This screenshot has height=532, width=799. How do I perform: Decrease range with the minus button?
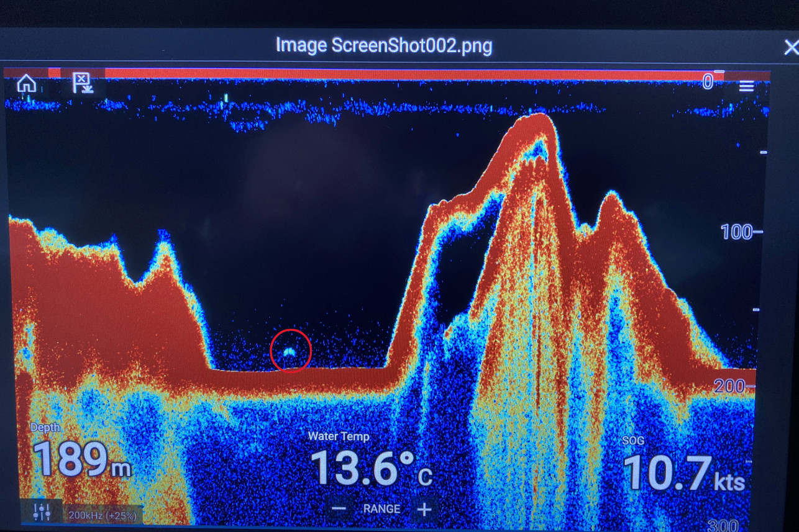339,509
